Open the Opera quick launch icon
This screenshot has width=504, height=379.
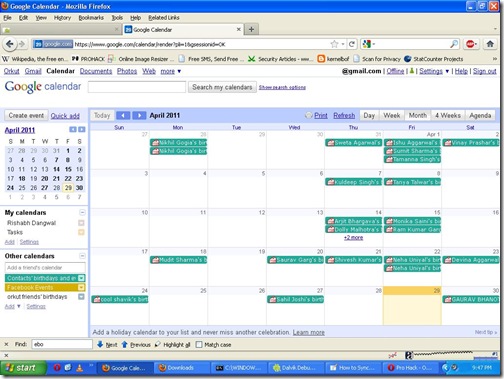tap(57, 368)
